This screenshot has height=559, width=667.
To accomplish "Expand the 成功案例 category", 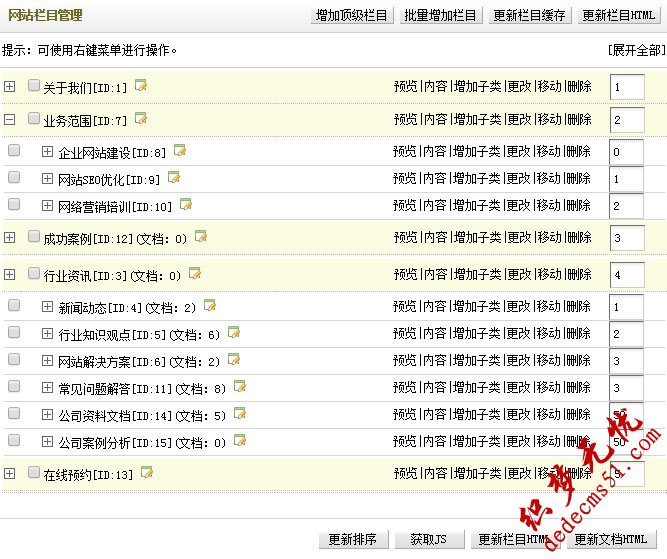I will pyautogui.click(x=10, y=238).
